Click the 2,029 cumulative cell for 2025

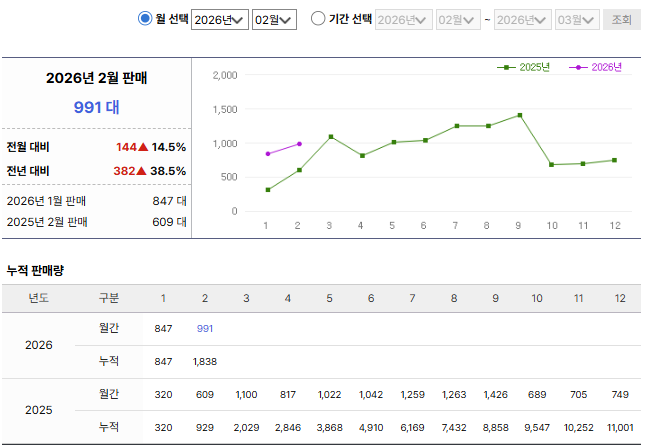tap(246, 428)
